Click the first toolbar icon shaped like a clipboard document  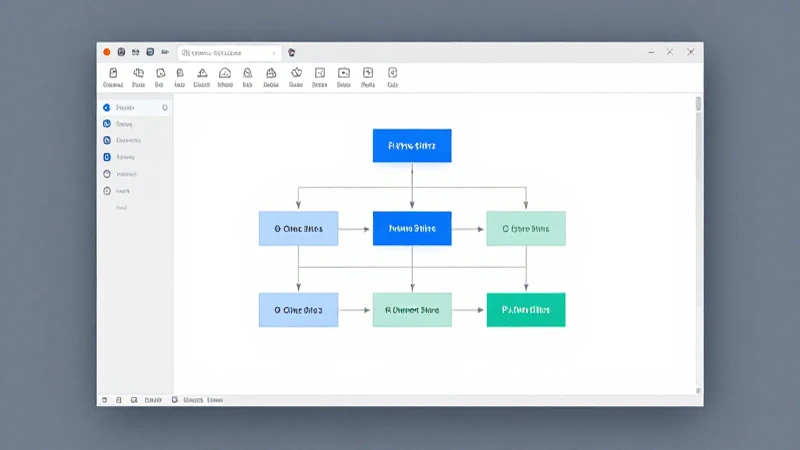point(113,73)
